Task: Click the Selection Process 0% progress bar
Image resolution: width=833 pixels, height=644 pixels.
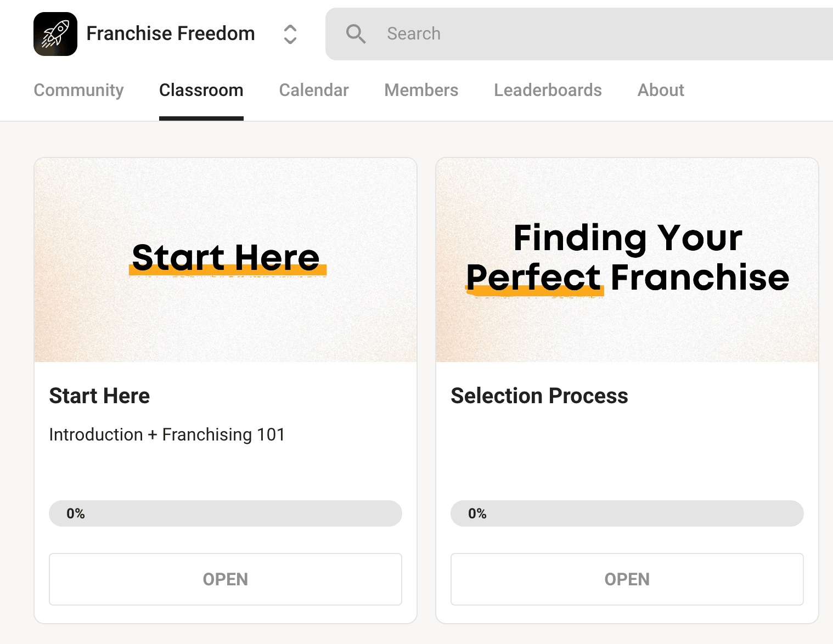Action: [x=627, y=513]
